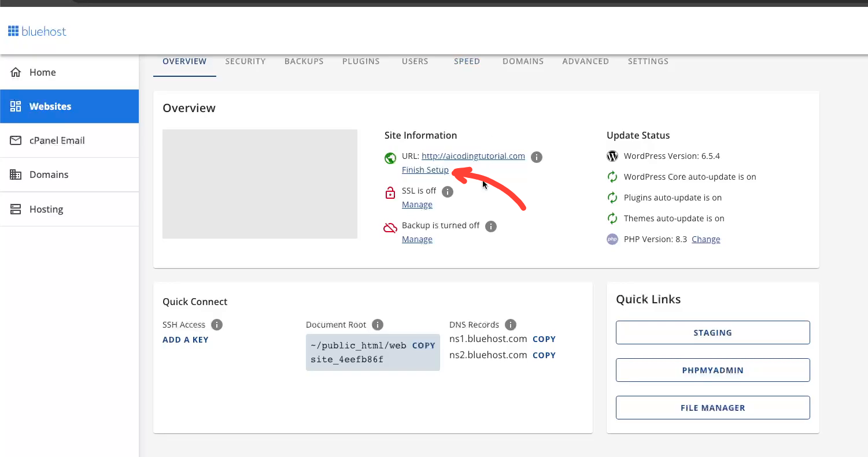
Task: Click the STAGING quick link button
Action: click(x=712, y=333)
